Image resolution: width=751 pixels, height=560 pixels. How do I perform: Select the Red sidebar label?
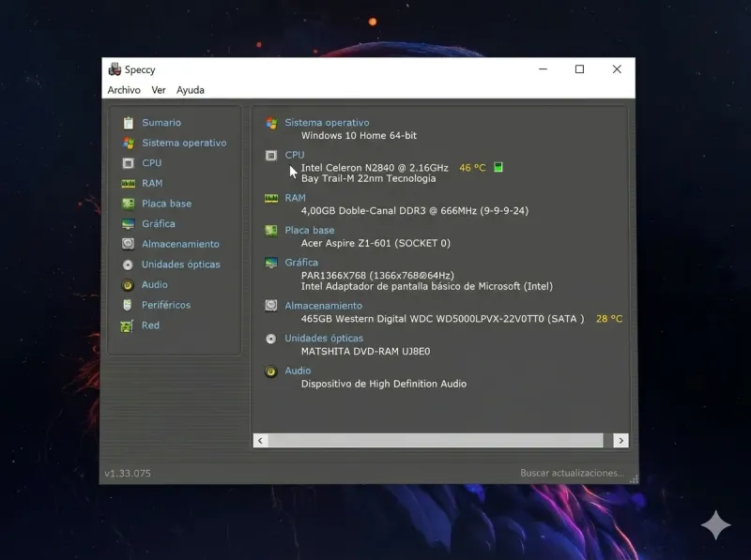click(x=150, y=325)
